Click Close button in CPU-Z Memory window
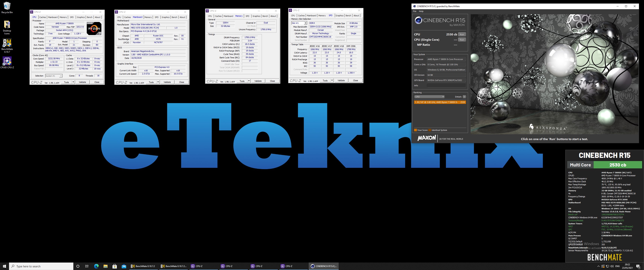This screenshot has width=644, height=270. click(272, 81)
